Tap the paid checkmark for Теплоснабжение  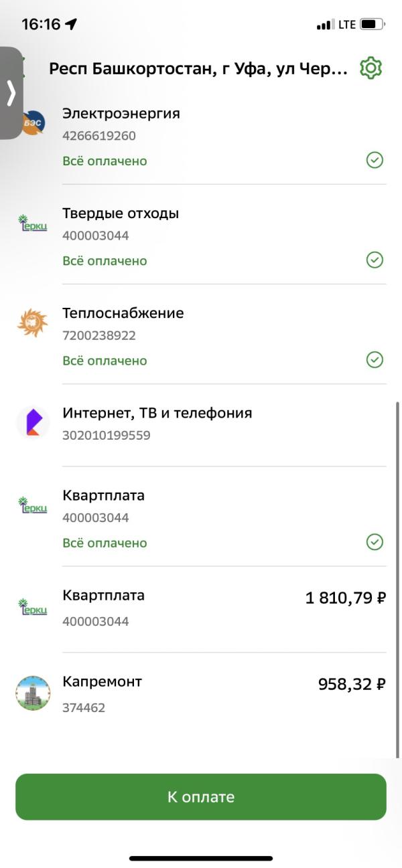tap(375, 360)
